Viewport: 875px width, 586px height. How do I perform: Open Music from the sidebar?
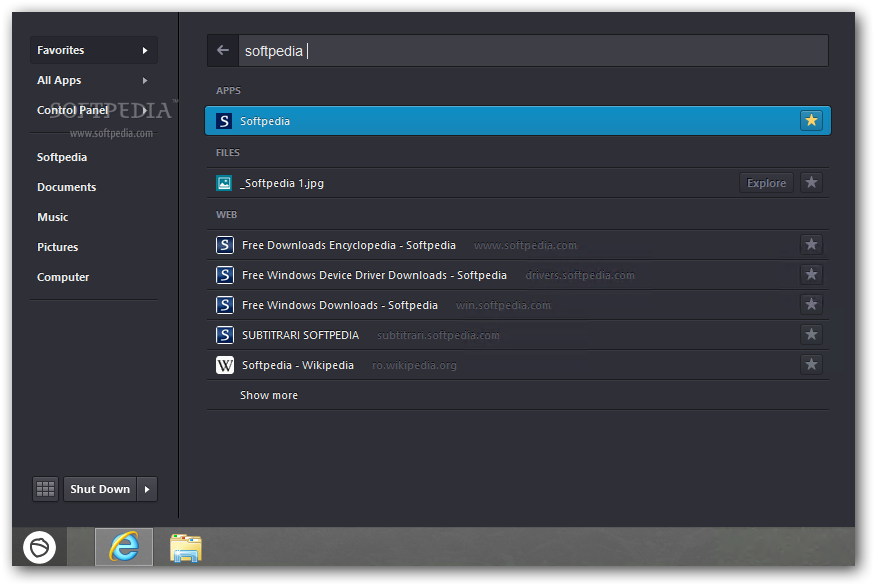click(52, 217)
